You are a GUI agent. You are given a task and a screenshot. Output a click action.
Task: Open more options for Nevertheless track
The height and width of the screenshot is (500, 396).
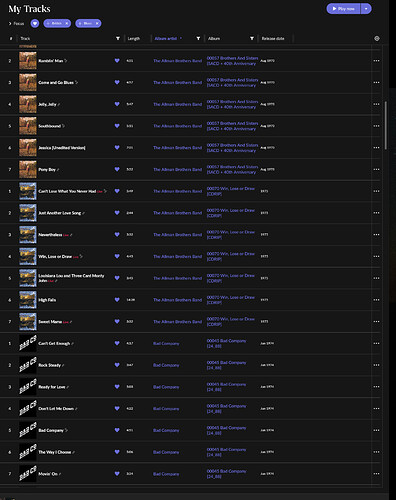coord(376,235)
